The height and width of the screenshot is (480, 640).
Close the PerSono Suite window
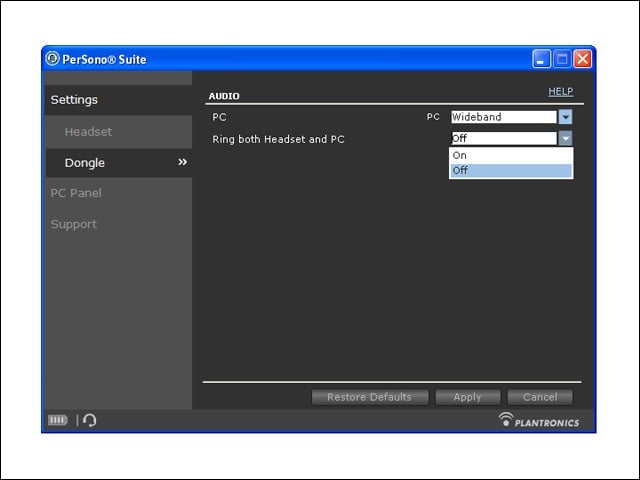583,59
